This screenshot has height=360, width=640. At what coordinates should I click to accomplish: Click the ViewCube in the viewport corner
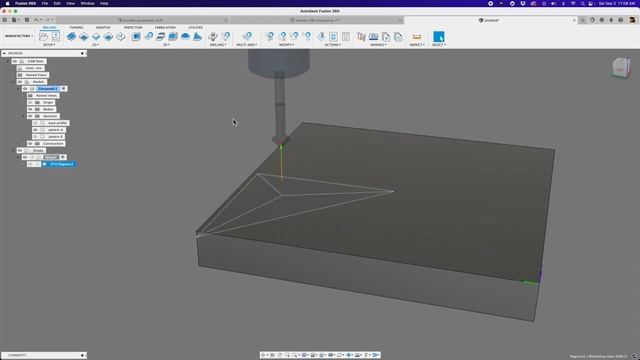621,67
